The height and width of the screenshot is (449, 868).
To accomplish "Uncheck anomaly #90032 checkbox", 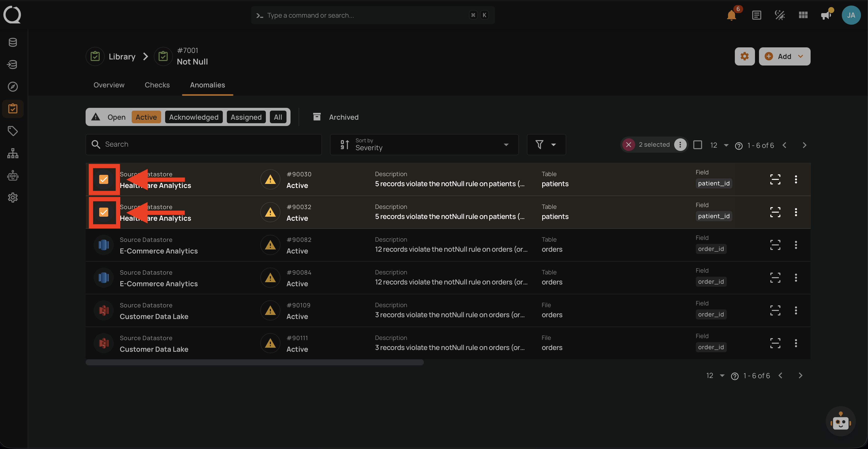I will (104, 212).
